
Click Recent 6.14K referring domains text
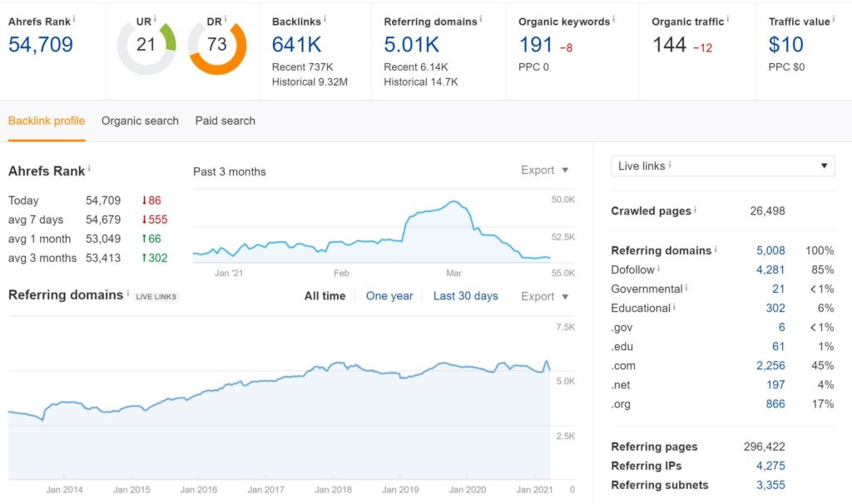416,67
